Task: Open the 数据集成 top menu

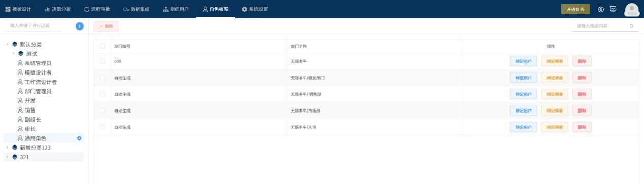Action: [137, 9]
